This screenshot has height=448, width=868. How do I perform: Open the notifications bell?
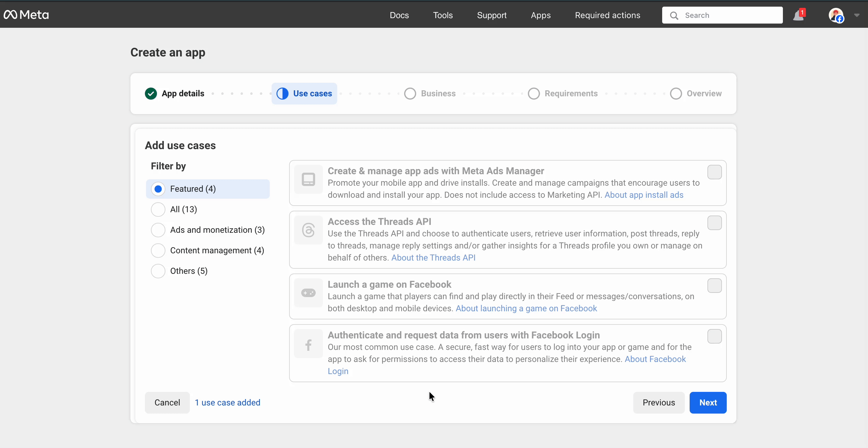coord(798,15)
